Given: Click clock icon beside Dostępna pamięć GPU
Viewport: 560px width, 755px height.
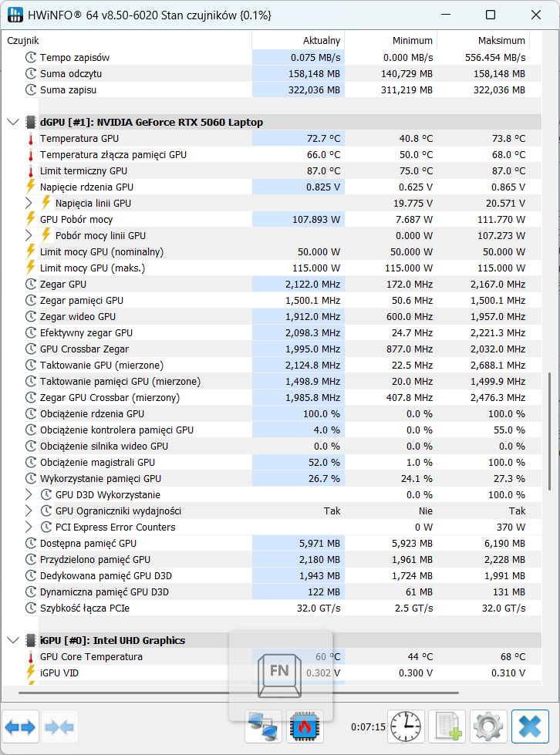Looking at the screenshot, I should 31,543.
